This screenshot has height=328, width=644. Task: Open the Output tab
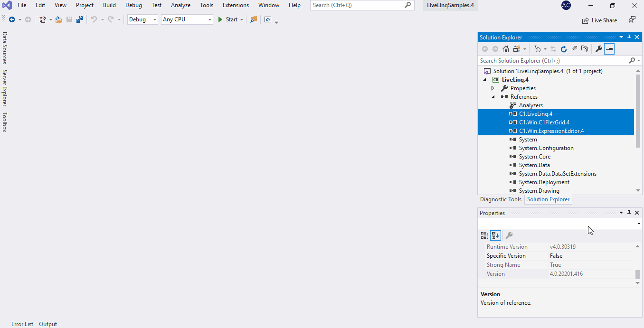[48, 324]
